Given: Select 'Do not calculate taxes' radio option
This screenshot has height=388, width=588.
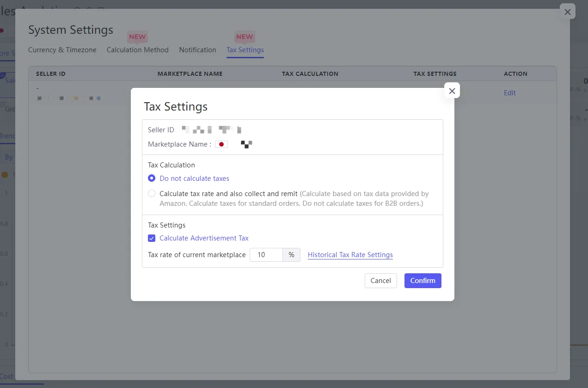Looking at the screenshot, I should pyautogui.click(x=152, y=179).
